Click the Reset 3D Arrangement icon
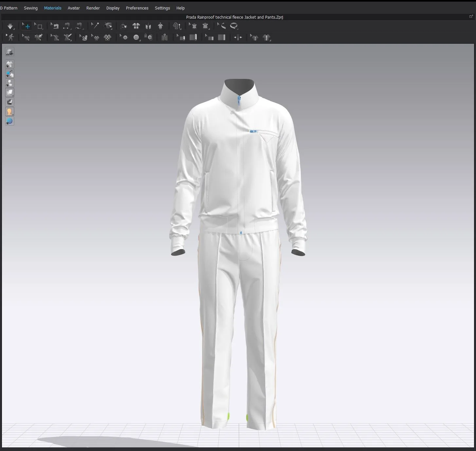Image resolution: width=476 pixels, height=451 pixels. [148, 26]
